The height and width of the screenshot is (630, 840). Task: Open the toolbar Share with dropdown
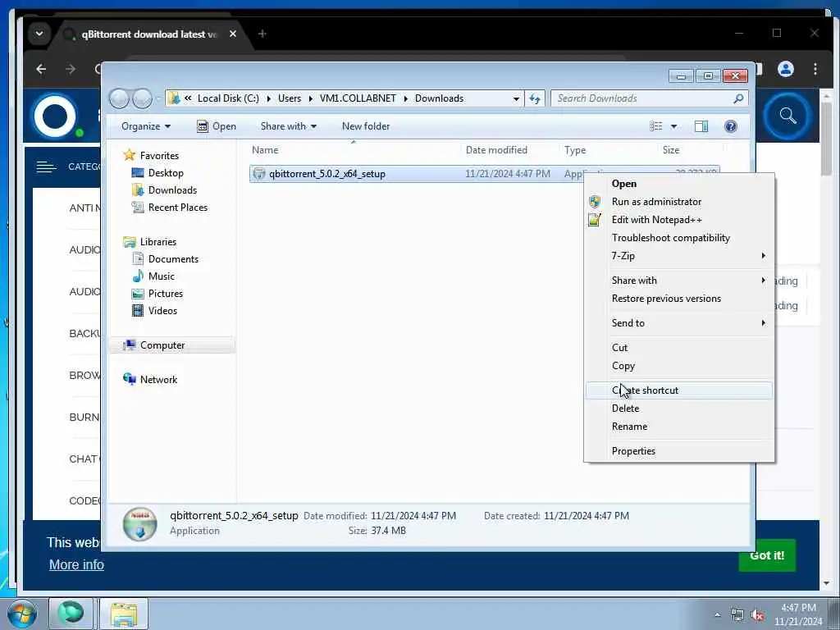[288, 126]
